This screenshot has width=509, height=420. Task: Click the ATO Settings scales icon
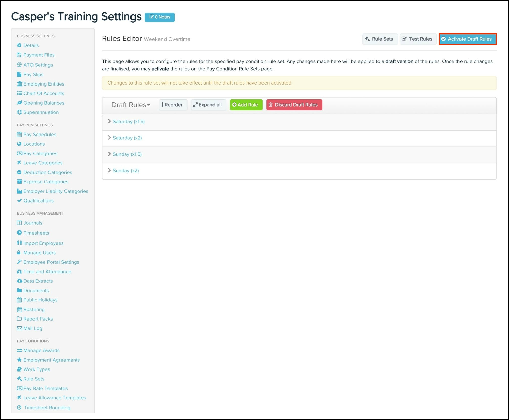click(x=19, y=65)
